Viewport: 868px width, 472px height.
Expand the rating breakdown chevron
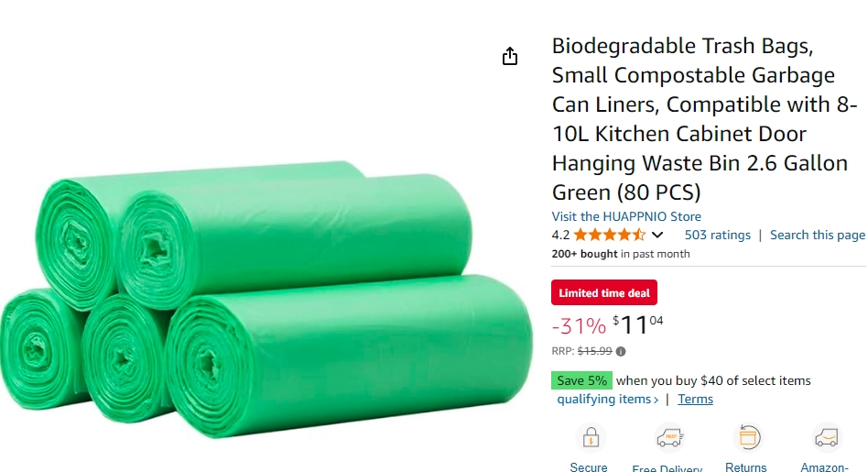pos(657,235)
